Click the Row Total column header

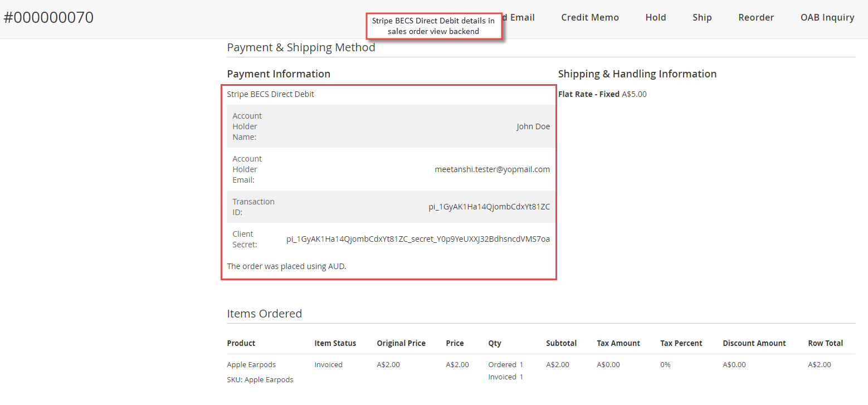click(x=825, y=343)
